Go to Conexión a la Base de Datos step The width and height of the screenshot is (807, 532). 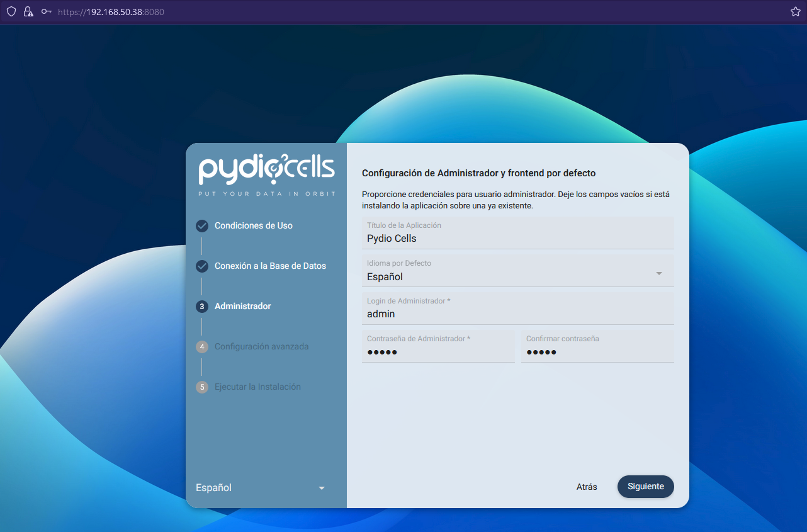271,266
